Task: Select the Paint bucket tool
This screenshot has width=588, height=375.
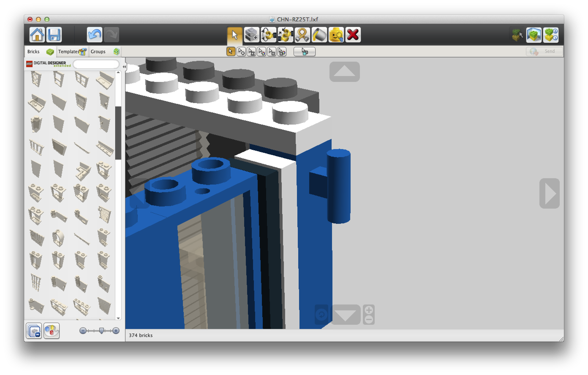Action: pos(319,35)
